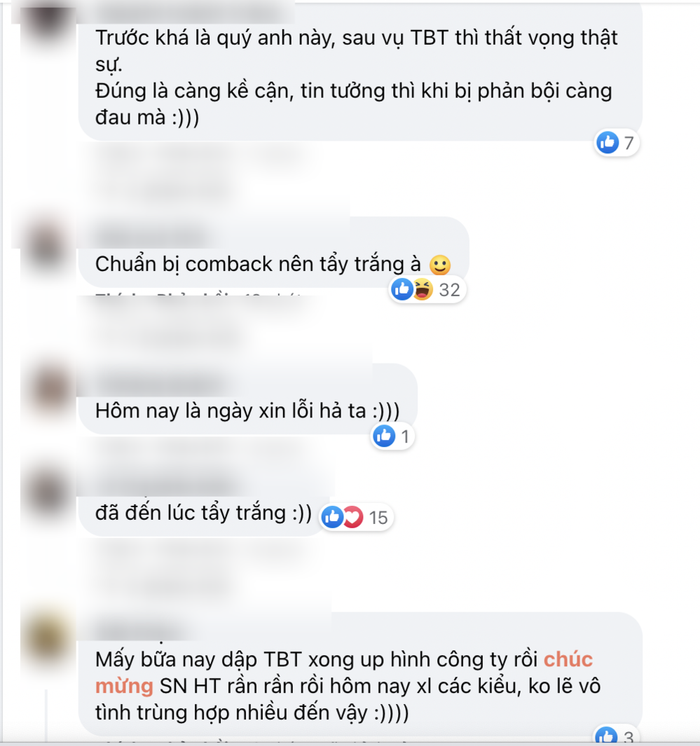The height and width of the screenshot is (746, 700).
Task: Click the smiley emoji in comback comment
Action: click(x=440, y=265)
